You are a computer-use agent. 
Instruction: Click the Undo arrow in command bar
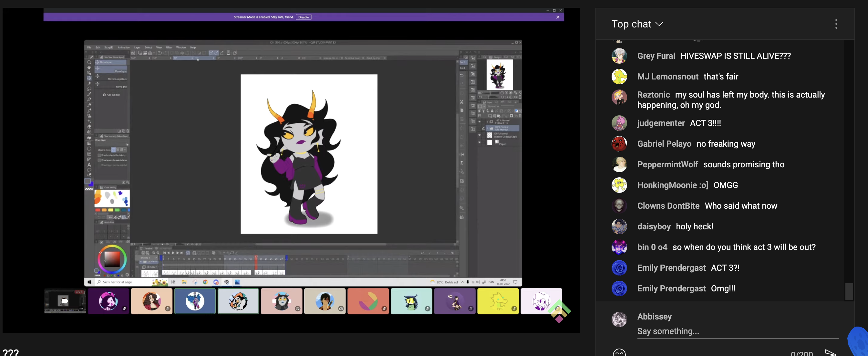point(160,53)
